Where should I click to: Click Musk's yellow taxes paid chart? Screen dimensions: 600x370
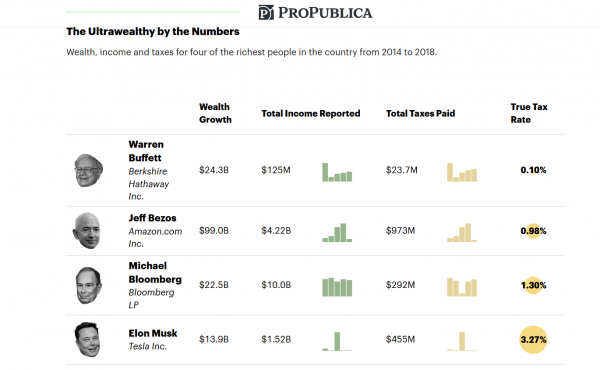[462, 341]
